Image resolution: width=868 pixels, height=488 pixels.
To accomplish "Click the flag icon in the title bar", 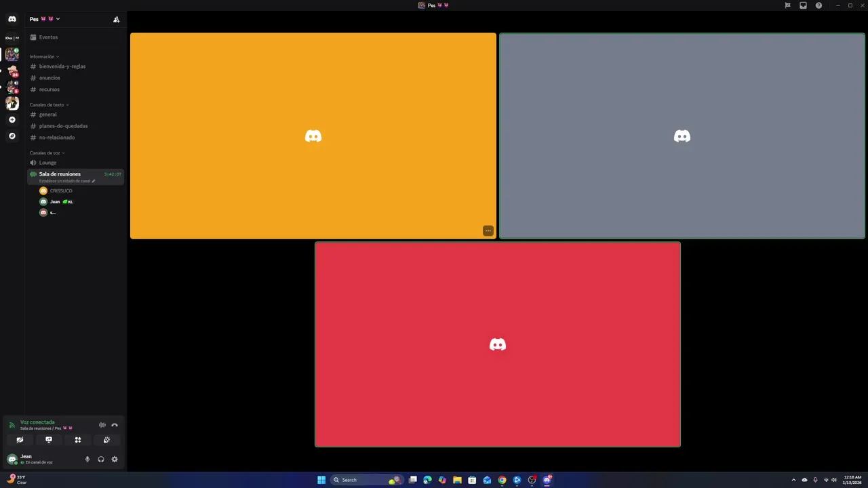I will 787,5.
